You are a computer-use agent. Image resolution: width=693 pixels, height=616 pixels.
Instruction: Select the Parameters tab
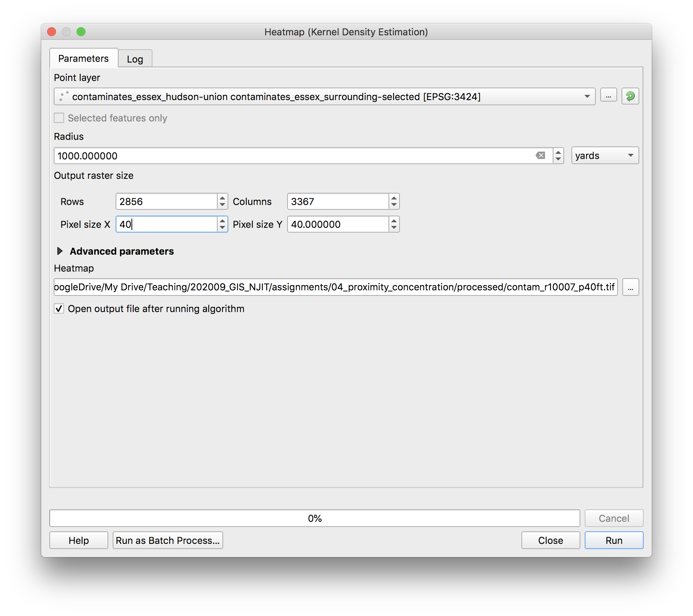coord(84,59)
